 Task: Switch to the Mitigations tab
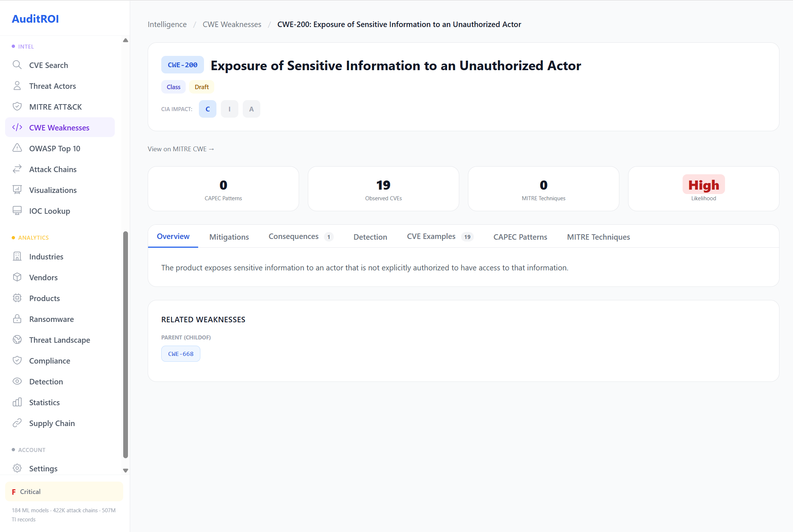229,237
